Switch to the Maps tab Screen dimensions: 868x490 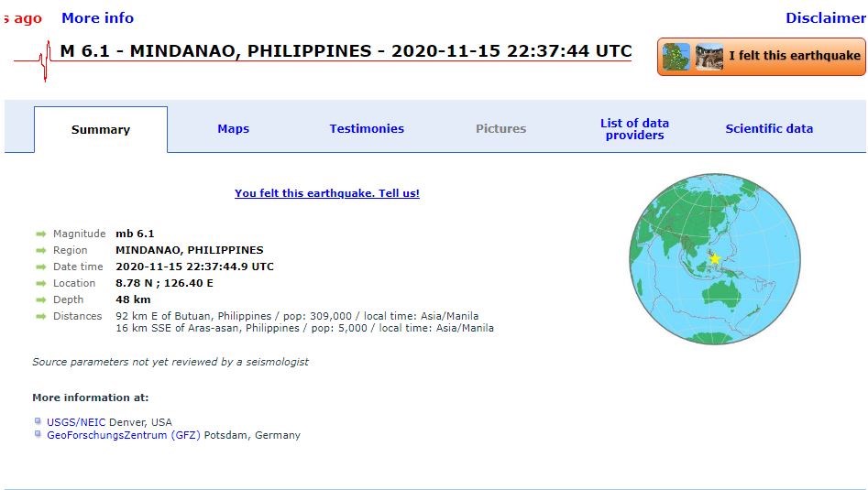pyautogui.click(x=233, y=129)
